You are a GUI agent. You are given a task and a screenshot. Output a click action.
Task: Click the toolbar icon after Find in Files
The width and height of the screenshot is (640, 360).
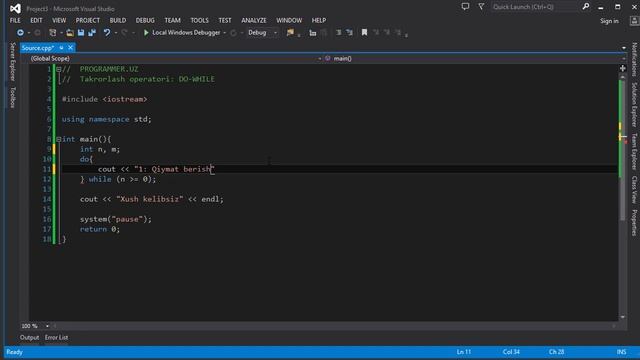[313, 33]
